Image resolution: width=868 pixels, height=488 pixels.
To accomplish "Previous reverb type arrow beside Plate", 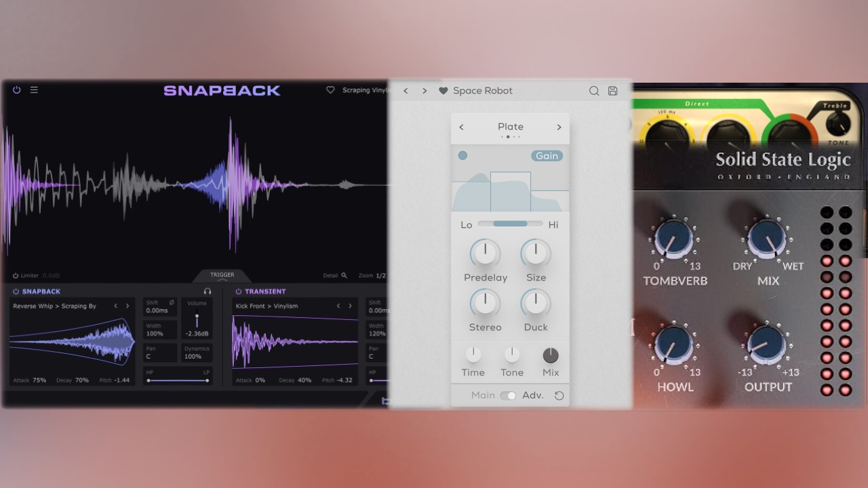I will point(462,127).
